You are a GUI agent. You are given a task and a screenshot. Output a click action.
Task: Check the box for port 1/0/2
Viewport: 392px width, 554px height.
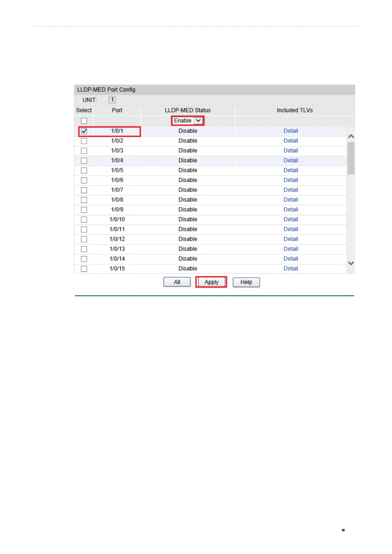(84, 141)
